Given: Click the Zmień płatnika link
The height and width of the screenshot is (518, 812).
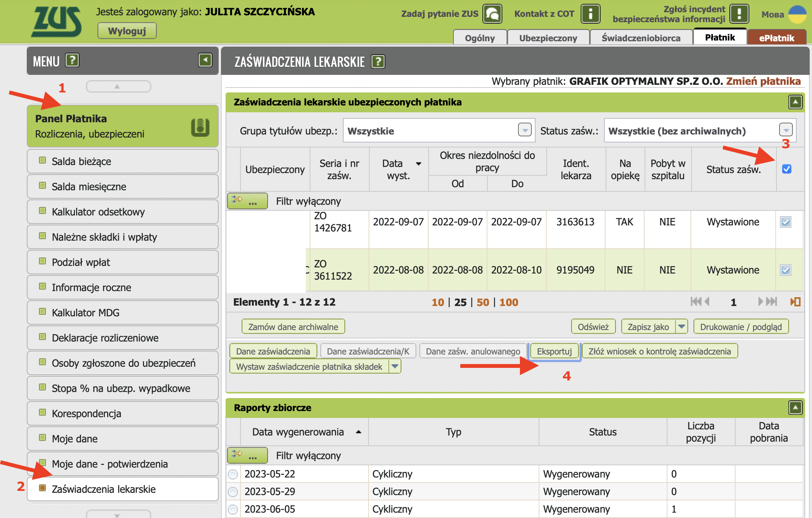Looking at the screenshot, I should point(763,81).
